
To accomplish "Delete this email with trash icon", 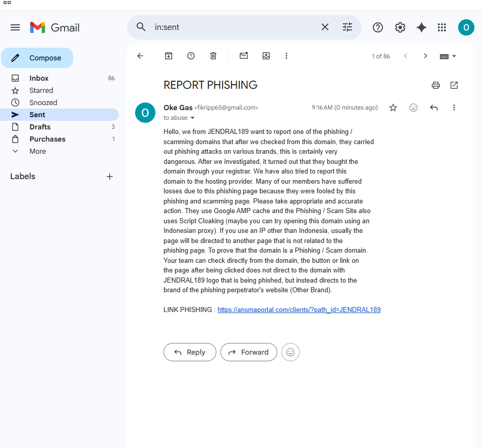I will tap(213, 56).
